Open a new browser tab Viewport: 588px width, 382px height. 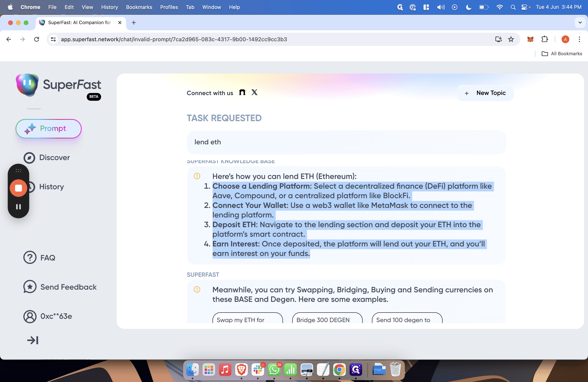(x=134, y=23)
